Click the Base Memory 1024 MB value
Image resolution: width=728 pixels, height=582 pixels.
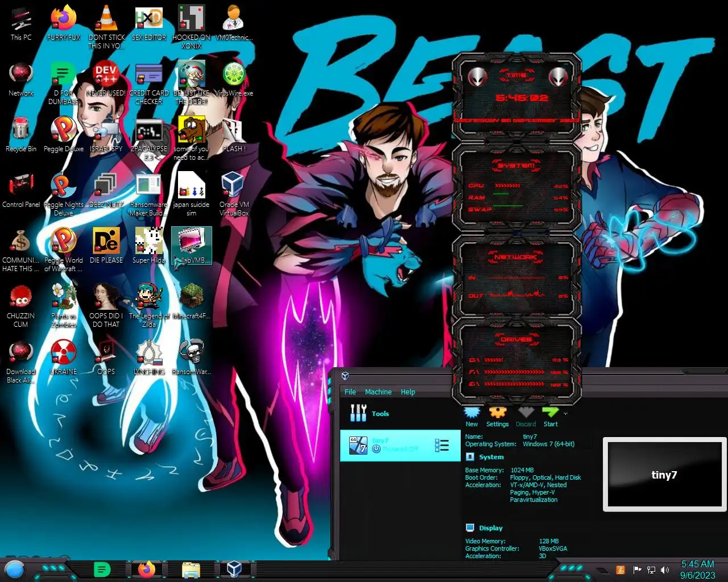(x=522, y=470)
